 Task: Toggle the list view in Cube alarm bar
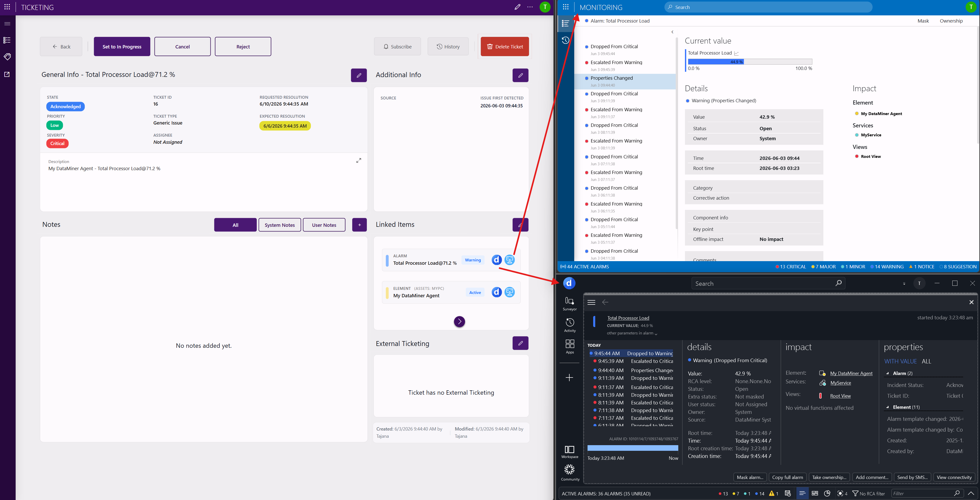click(x=802, y=493)
